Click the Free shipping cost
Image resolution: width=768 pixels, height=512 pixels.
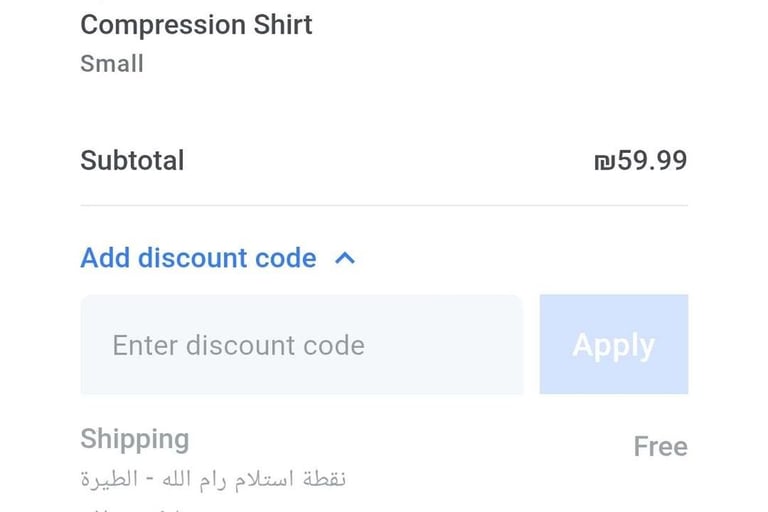click(x=660, y=446)
